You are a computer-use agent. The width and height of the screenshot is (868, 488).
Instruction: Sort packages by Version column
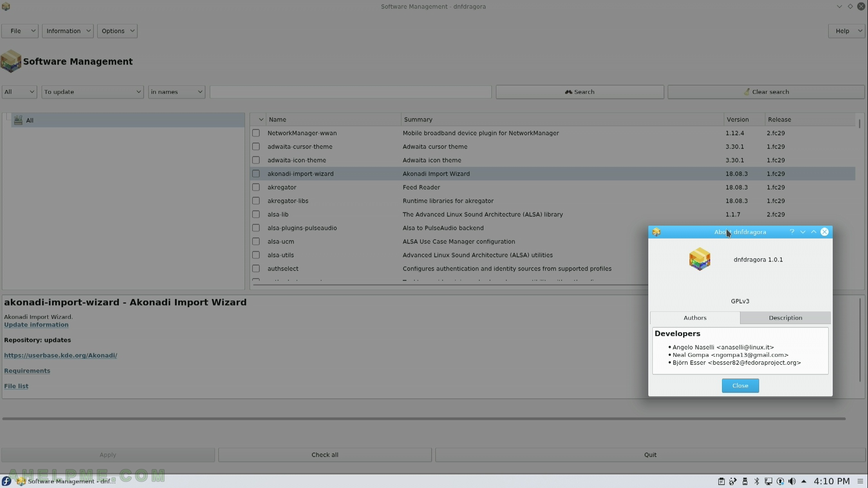click(x=744, y=119)
